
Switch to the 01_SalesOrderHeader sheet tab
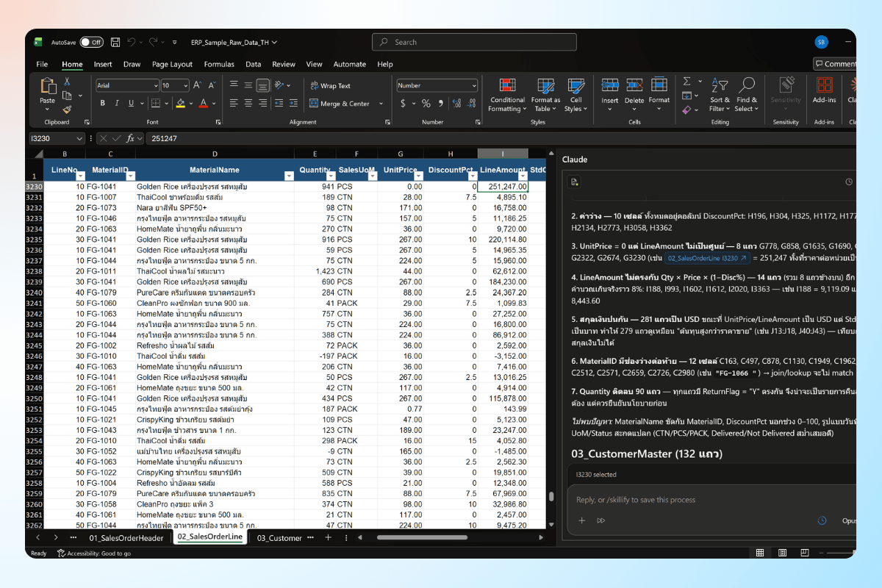[126, 538]
